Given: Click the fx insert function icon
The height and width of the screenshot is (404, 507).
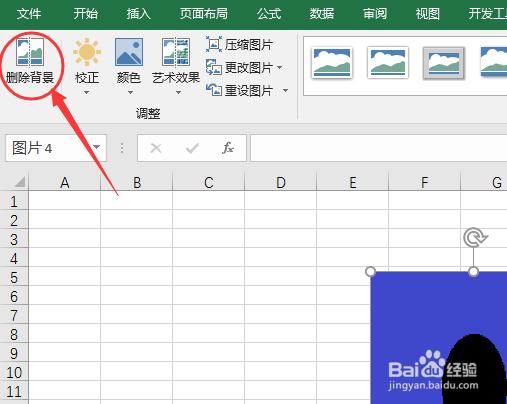Looking at the screenshot, I should 228,148.
